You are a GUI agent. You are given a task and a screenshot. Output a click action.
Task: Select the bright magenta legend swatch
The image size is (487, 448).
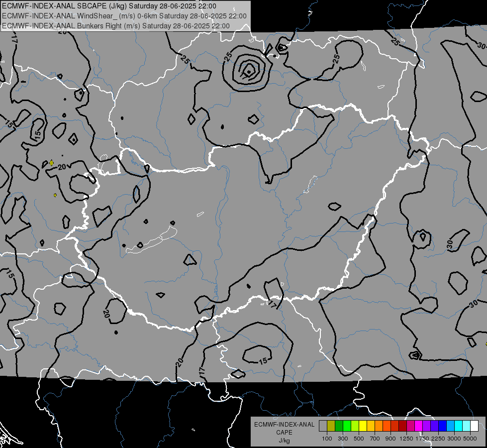(419, 426)
